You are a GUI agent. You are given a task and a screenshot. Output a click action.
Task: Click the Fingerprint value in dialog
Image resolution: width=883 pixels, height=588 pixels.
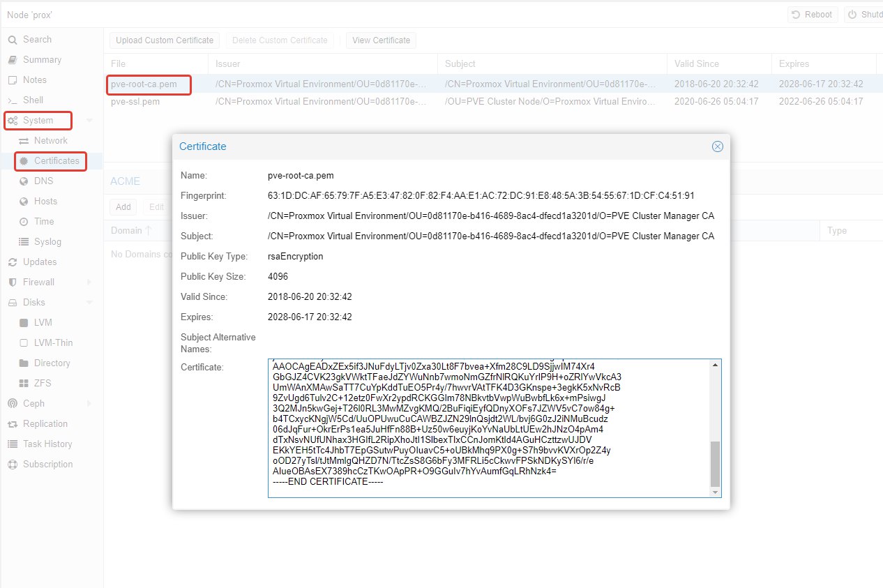point(481,196)
